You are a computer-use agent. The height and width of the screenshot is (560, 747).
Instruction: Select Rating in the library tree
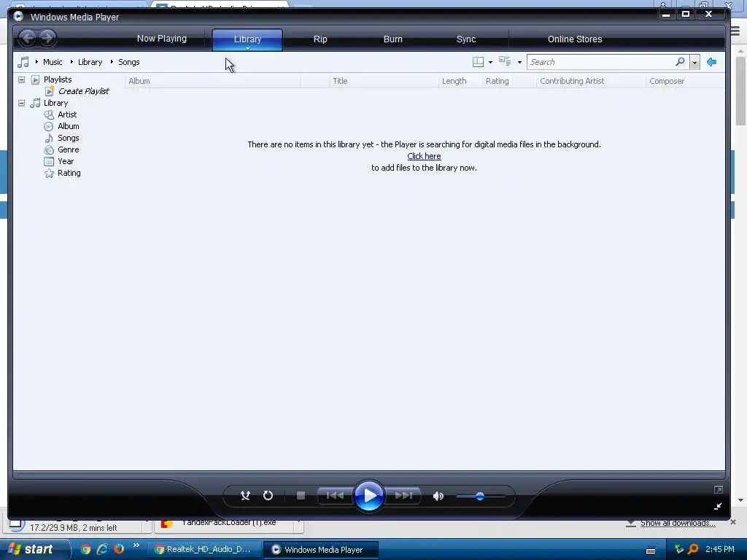pyautogui.click(x=69, y=173)
